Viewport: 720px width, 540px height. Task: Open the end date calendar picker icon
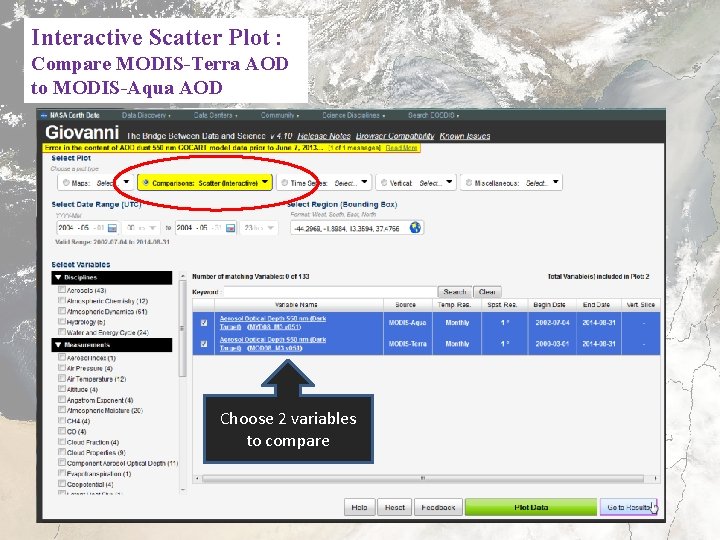[231, 228]
